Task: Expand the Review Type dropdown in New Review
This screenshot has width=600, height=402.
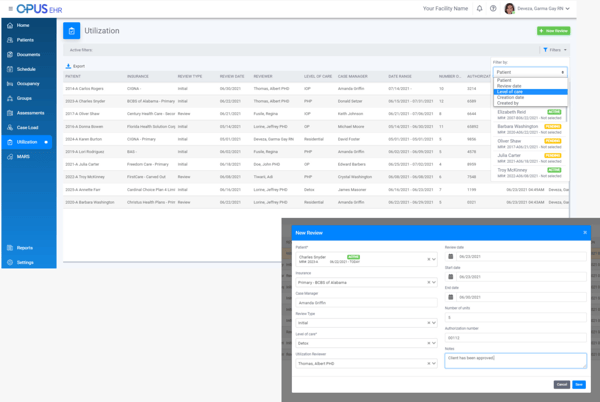Action: (434, 323)
